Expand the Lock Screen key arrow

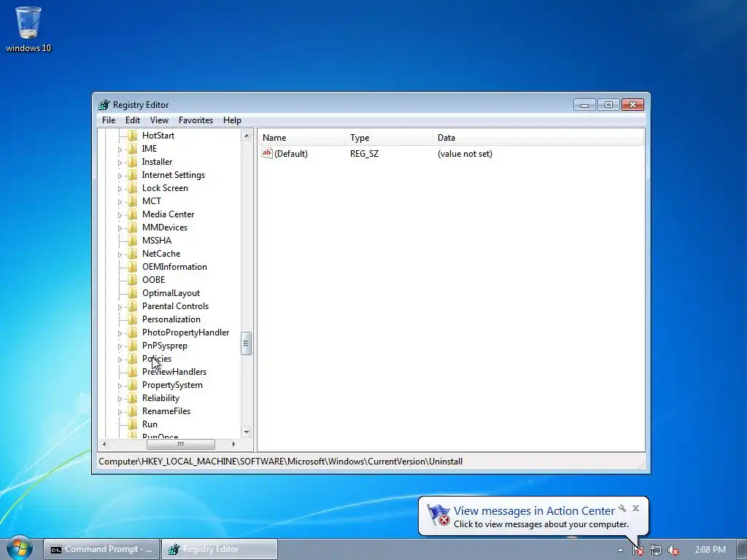pyautogui.click(x=120, y=189)
